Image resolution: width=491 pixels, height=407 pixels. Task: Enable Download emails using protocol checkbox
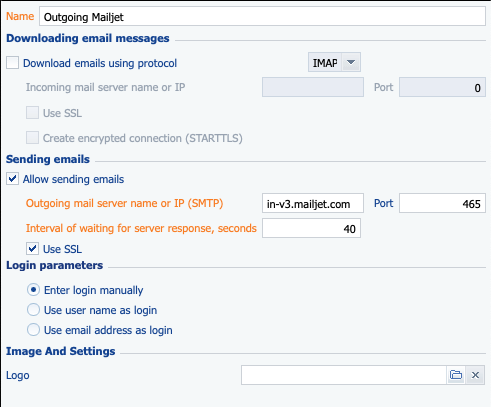[12, 63]
